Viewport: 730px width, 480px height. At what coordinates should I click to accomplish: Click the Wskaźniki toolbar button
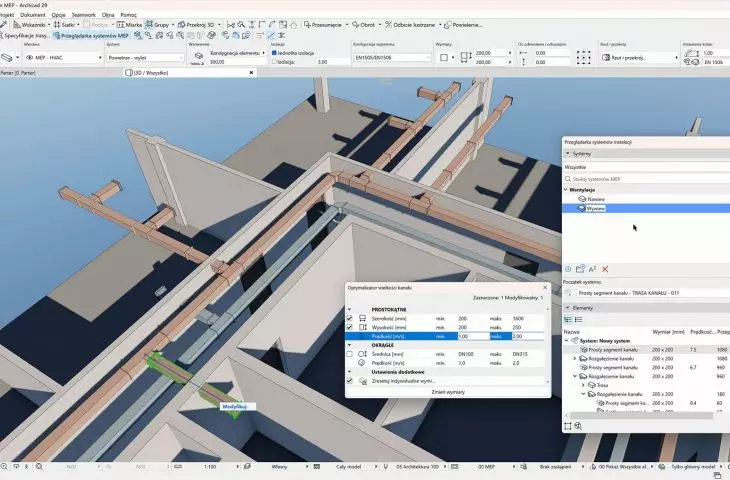click(x=31, y=25)
